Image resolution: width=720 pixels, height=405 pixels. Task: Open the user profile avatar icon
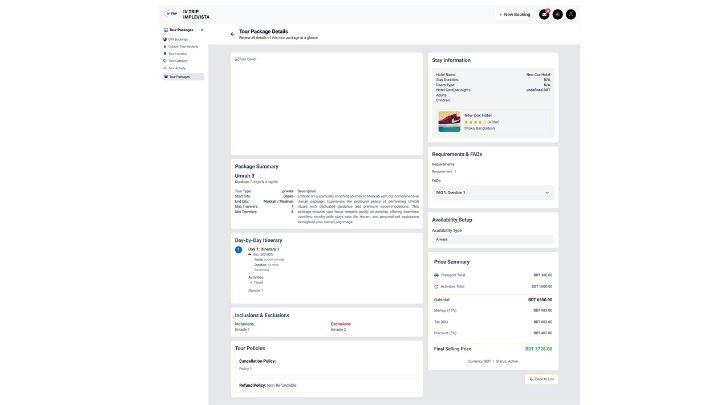[x=571, y=14]
